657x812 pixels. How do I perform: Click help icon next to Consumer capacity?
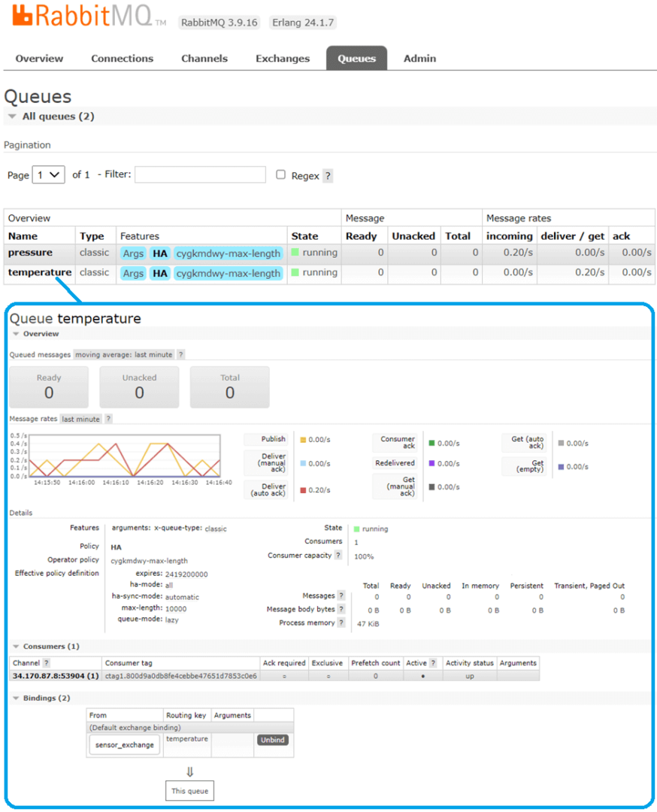click(338, 556)
